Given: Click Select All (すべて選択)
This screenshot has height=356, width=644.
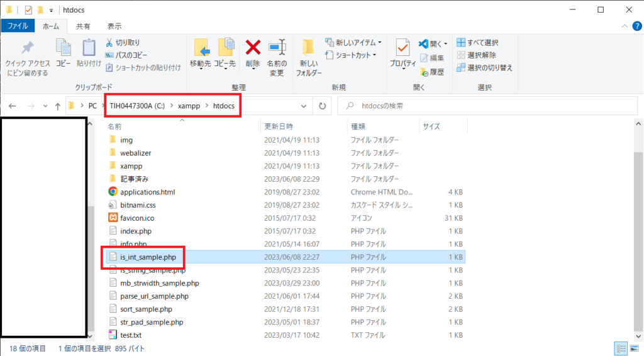Looking at the screenshot, I should tap(477, 42).
